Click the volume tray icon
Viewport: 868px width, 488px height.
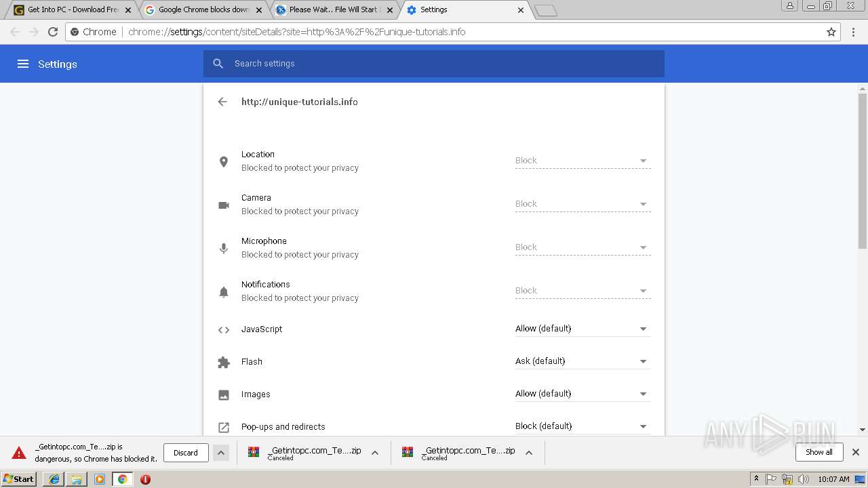click(x=804, y=479)
